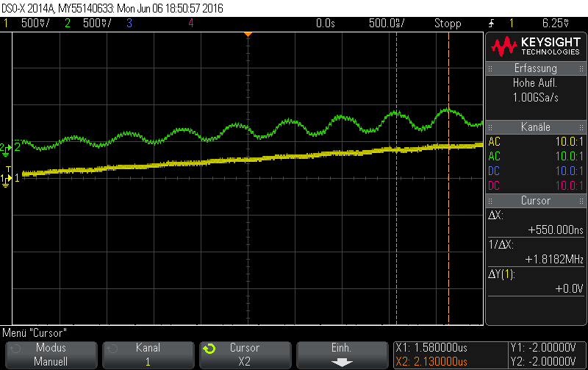Viewport: 588px width, 370px height.
Task: Click the X2: 2.130000us cursor readout
Action: pos(431,362)
